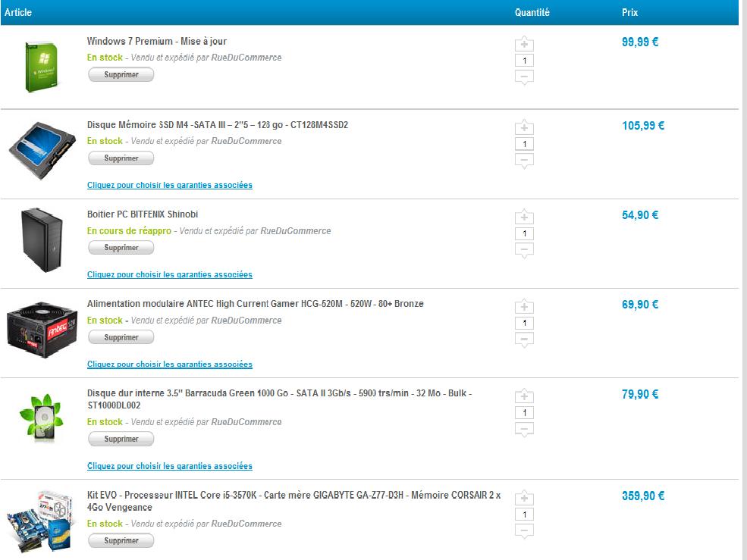Click minus icon for BITFENIX Shinobi case
The width and height of the screenshot is (747, 560).
coord(524,249)
